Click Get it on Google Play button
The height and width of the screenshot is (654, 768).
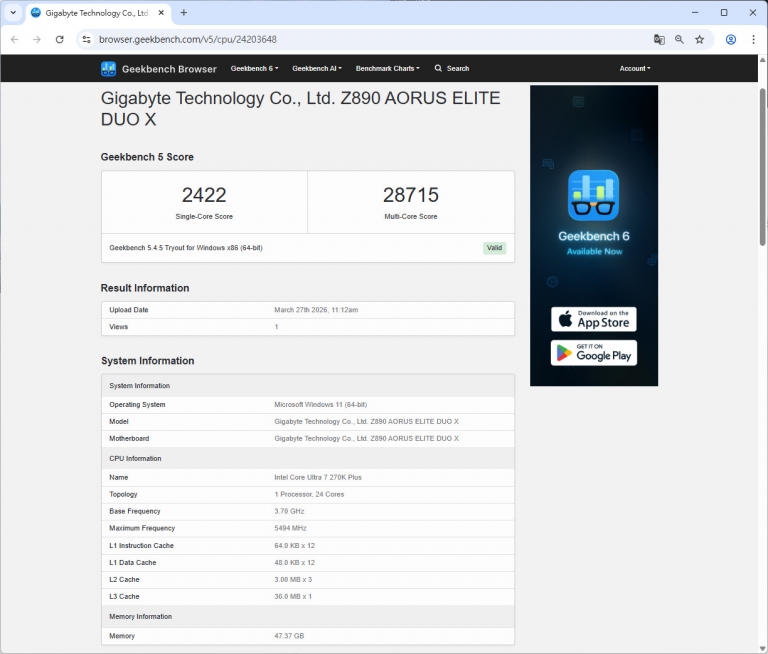point(593,353)
